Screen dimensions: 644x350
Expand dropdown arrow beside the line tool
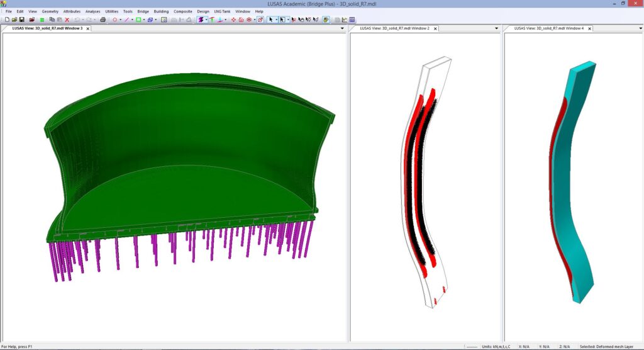click(132, 20)
